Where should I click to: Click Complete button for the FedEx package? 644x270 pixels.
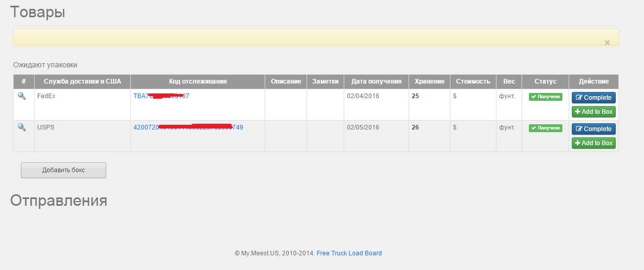point(593,98)
